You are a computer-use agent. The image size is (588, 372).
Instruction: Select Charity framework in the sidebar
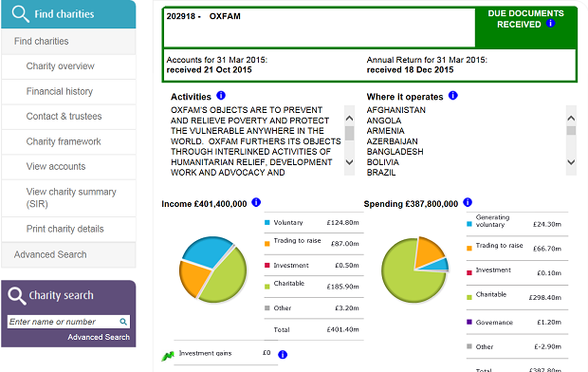(68, 141)
